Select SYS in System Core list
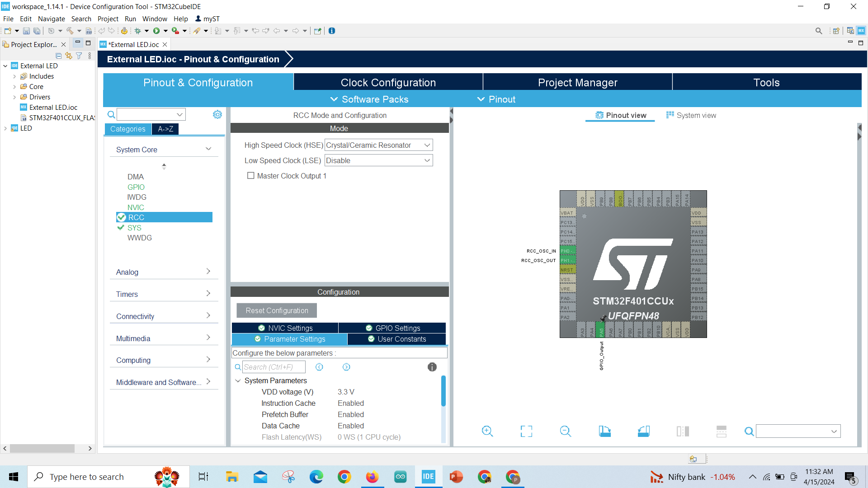This screenshot has height=488, width=868. click(x=134, y=228)
